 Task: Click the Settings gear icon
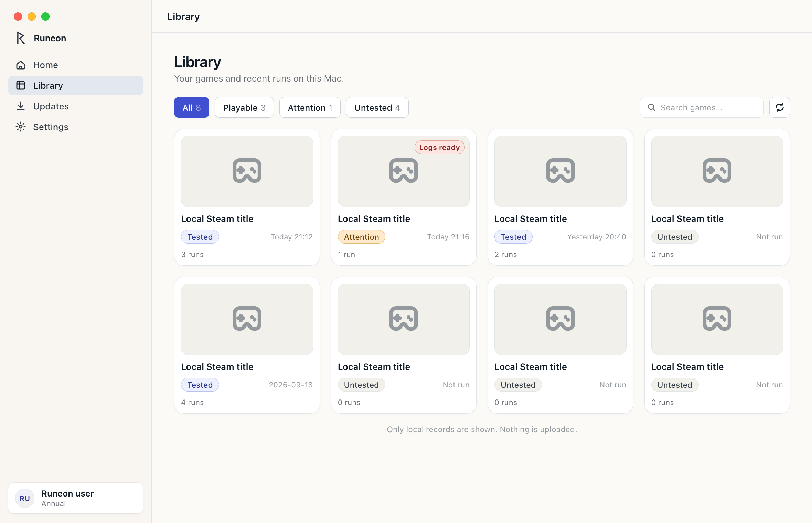(x=21, y=127)
